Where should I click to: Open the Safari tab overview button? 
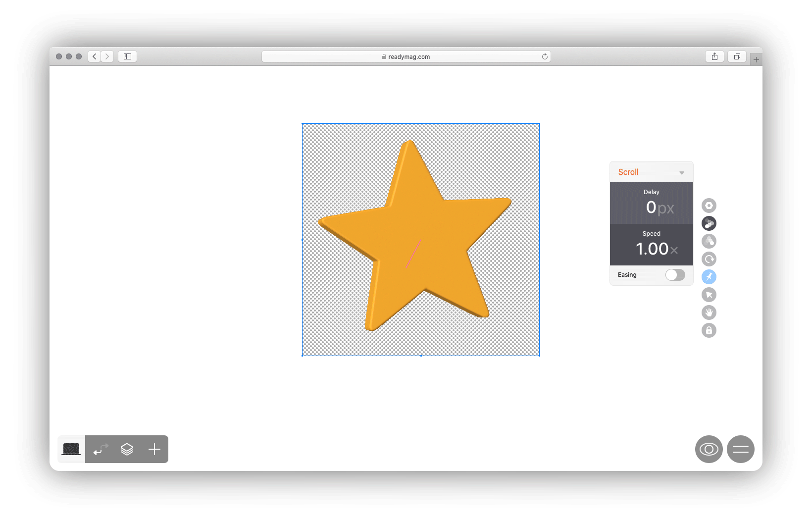737,56
